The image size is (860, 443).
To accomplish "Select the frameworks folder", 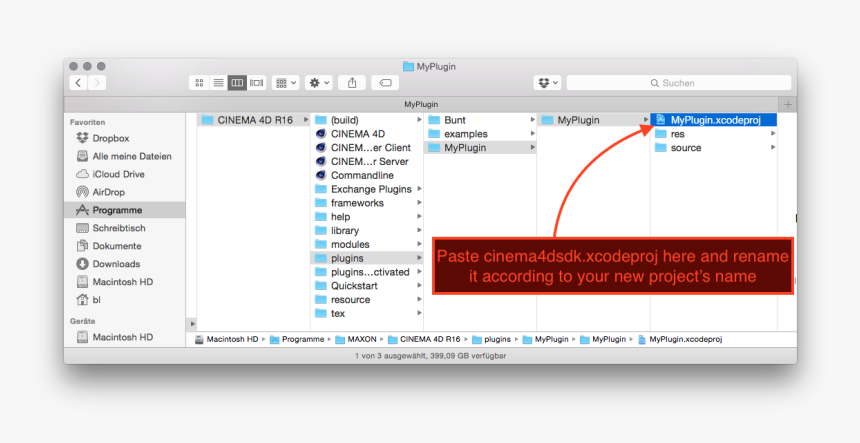I will click(367, 203).
